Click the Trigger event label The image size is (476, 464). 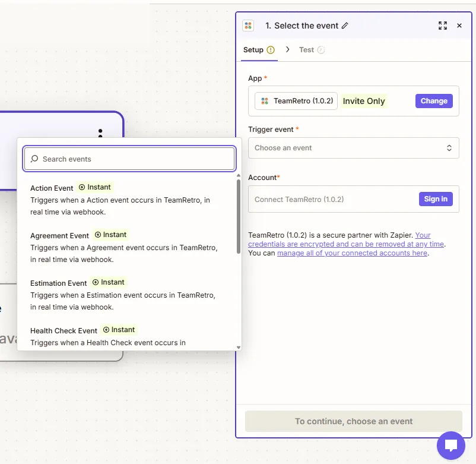pyautogui.click(x=271, y=130)
